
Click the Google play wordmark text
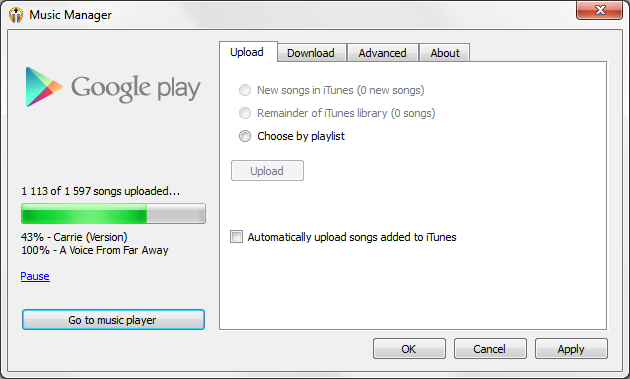click(x=136, y=88)
